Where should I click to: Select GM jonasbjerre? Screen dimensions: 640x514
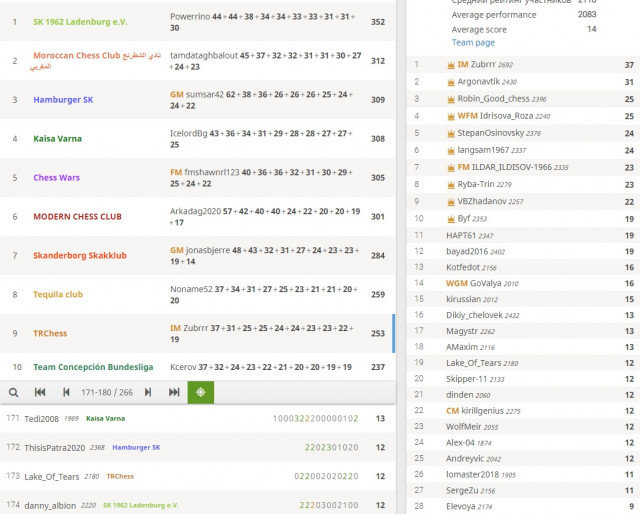[200, 250]
